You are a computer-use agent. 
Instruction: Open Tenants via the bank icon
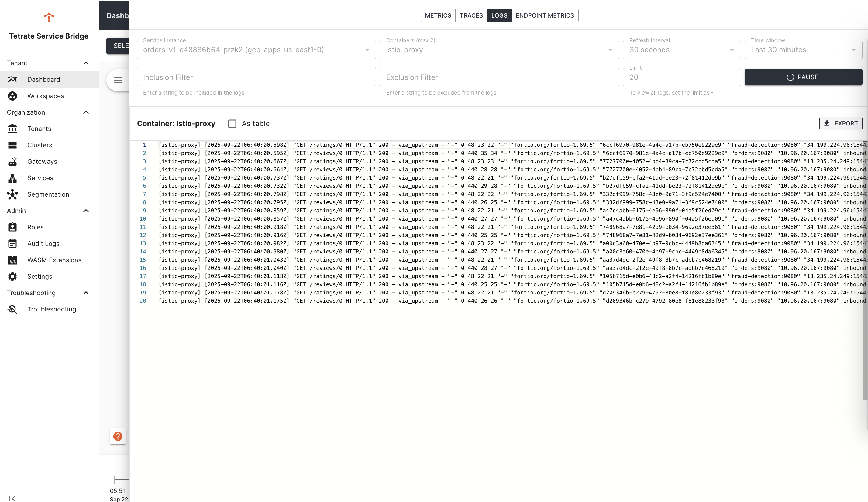point(12,129)
